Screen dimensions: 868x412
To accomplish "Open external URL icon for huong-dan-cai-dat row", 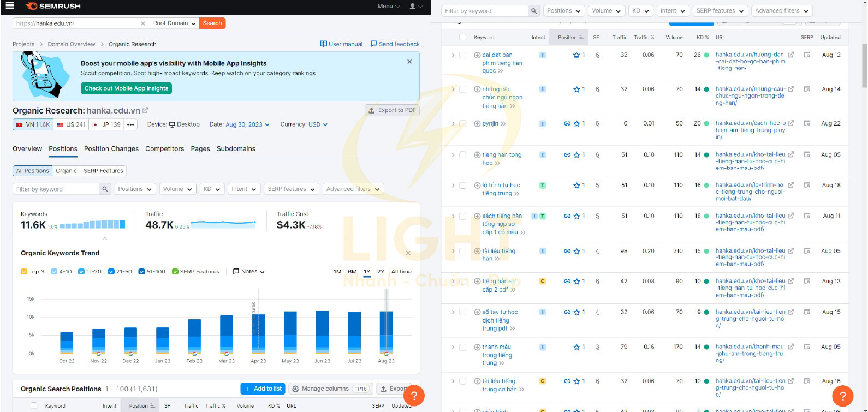I will click(791, 55).
